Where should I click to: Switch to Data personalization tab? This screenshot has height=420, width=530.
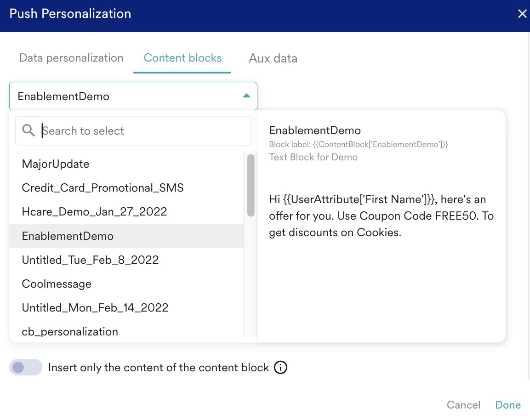[x=71, y=58]
